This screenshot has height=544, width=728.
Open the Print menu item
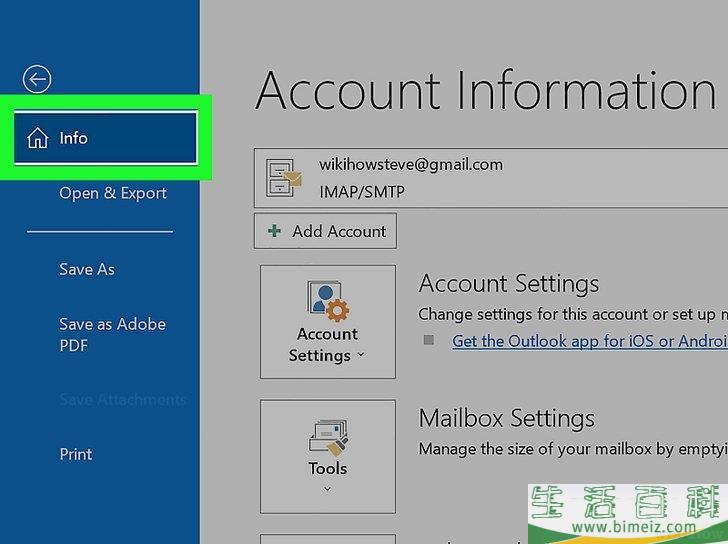[x=76, y=454]
